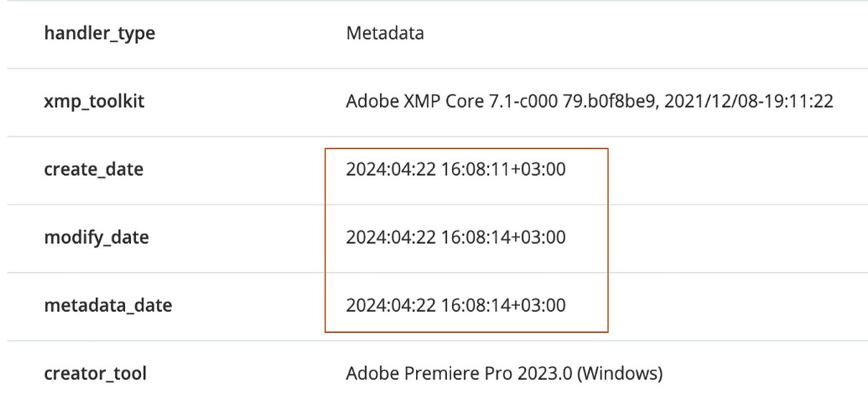Click the handler_type field label
This screenshot has height=406, width=868.
click(99, 33)
